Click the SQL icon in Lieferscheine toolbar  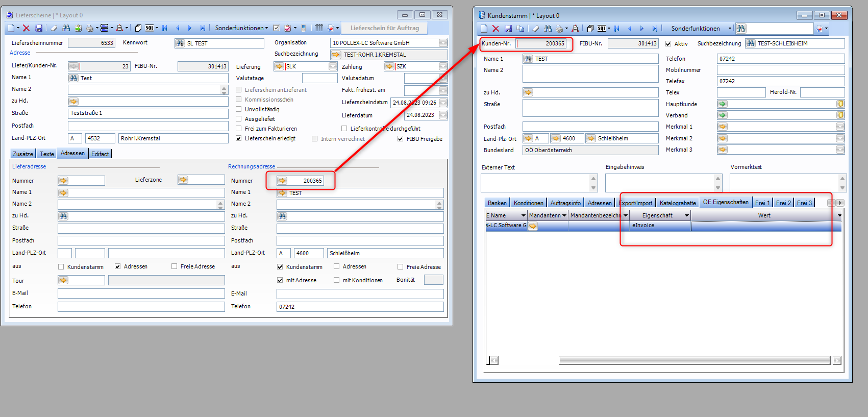point(150,28)
